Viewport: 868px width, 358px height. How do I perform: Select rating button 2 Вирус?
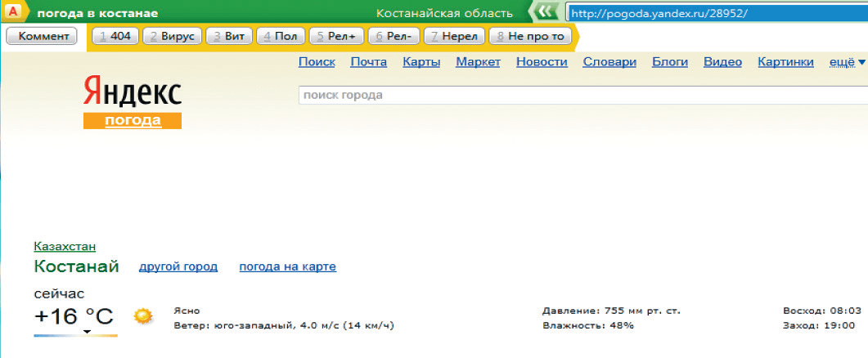[172, 37]
